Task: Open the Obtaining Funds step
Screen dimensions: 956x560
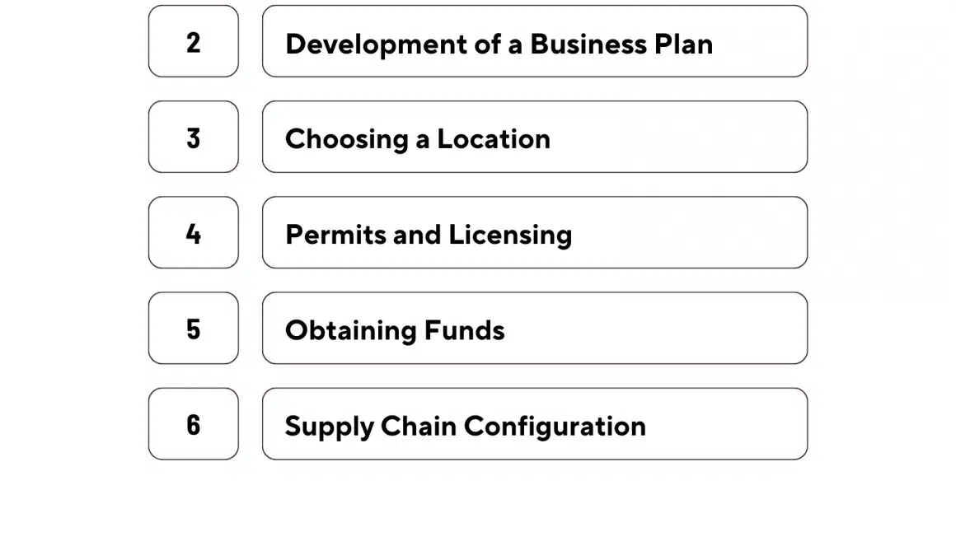Action: click(x=534, y=329)
